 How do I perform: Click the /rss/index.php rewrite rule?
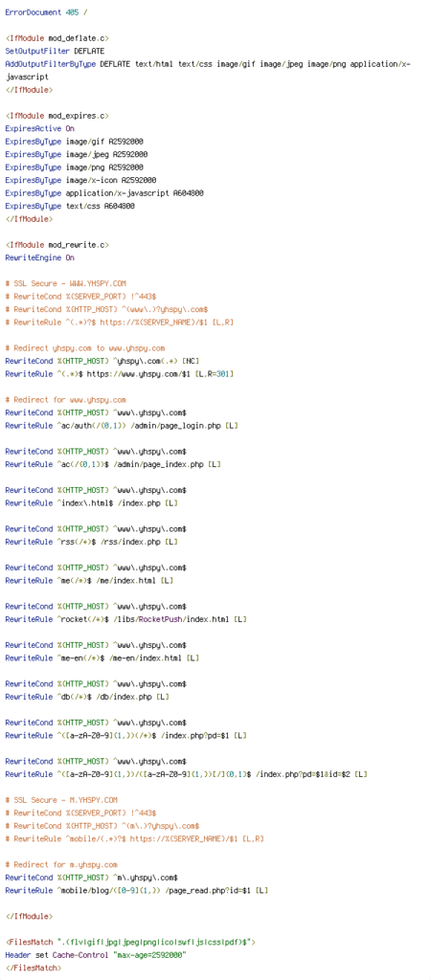tap(91, 542)
